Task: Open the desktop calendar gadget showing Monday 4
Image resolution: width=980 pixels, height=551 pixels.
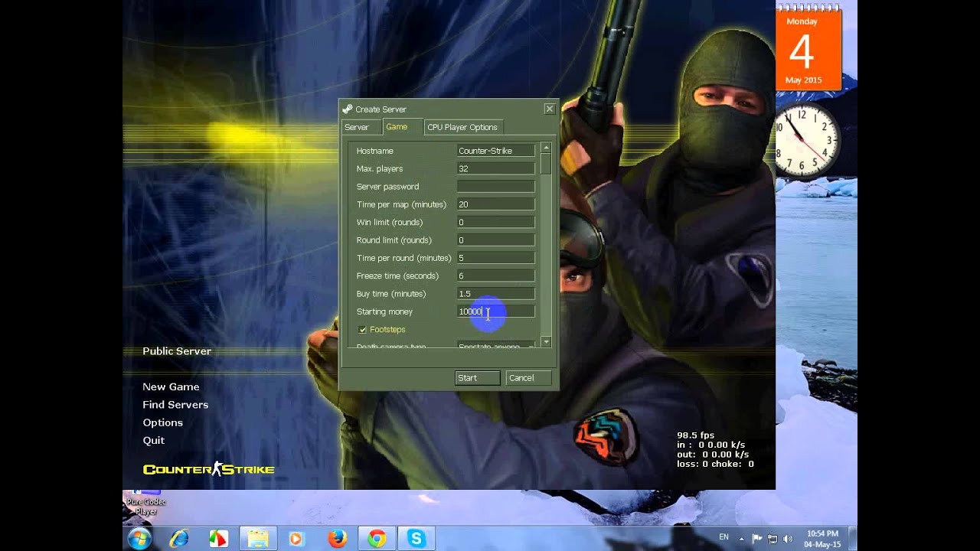Action: point(808,49)
